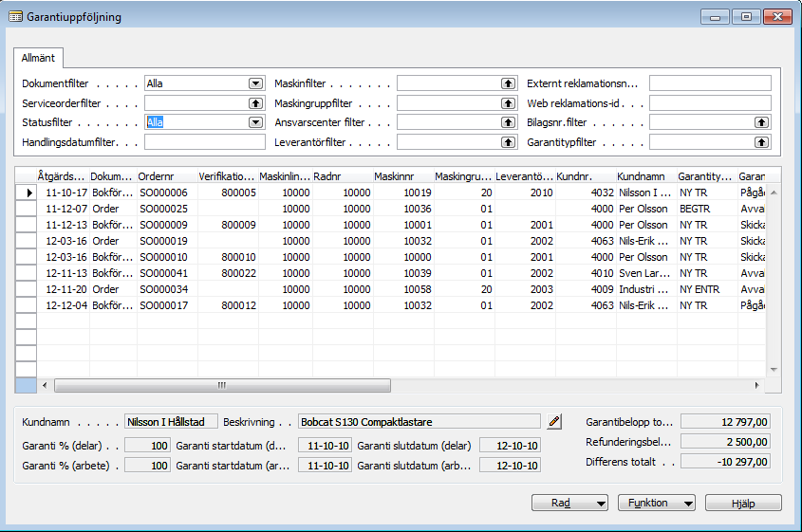Click the Serviceorderfilter lookup arrow

[255, 103]
